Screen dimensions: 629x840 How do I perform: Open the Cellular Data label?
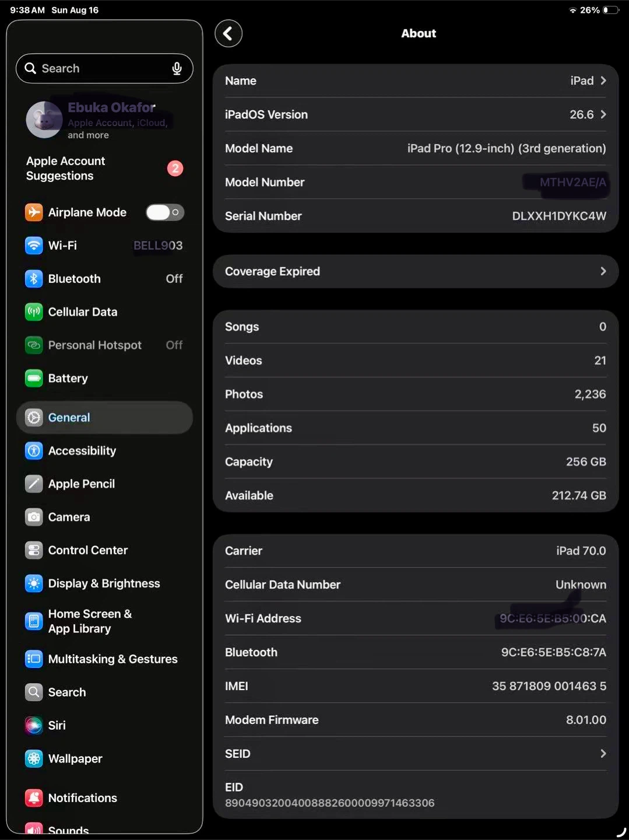click(x=83, y=312)
